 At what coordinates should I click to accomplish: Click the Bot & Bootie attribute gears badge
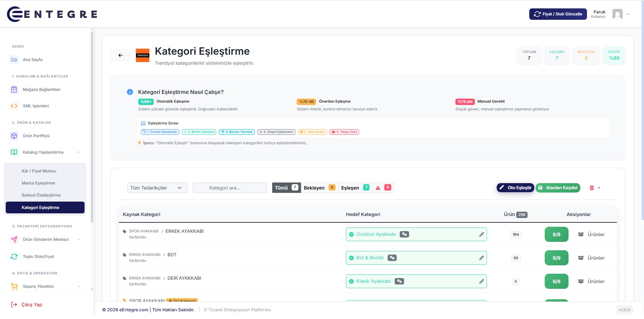tap(392, 258)
